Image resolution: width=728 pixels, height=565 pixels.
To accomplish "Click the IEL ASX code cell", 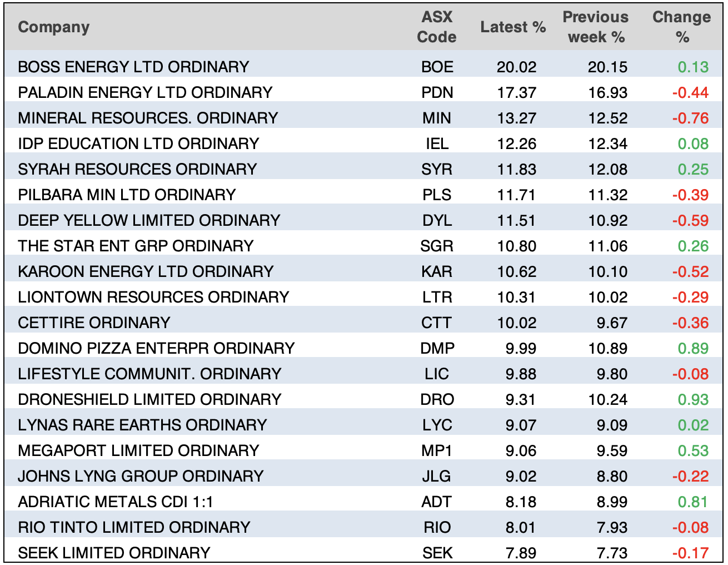I will [437, 143].
